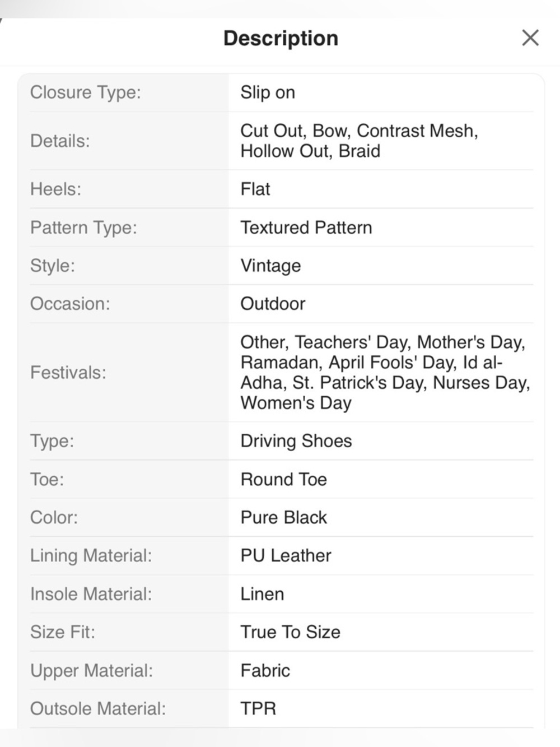Tap the Closure Type label
This screenshot has height=747, width=560.
pyautogui.click(x=86, y=92)
